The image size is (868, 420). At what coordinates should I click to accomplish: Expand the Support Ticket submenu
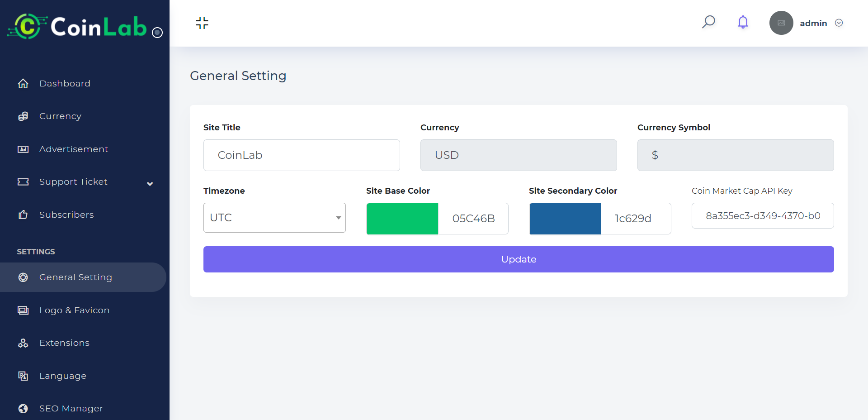click(150, 183)
